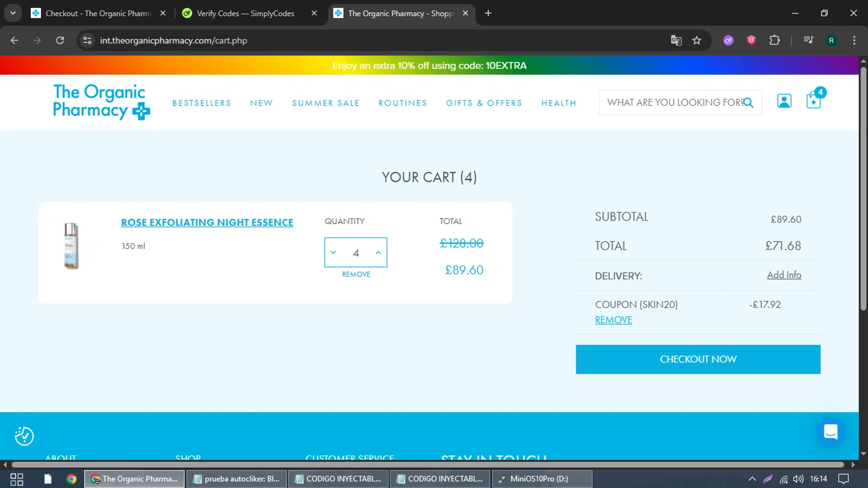Click the quantity value field showing 4
The height and width of the screenshot is (488, 868).
[x=356, y=253]
